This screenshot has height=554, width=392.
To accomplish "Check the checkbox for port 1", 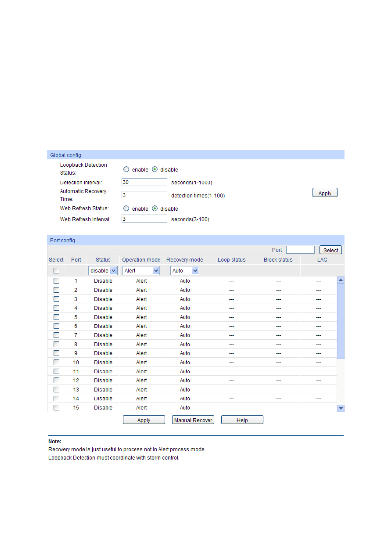I will [x=56, y=281].
